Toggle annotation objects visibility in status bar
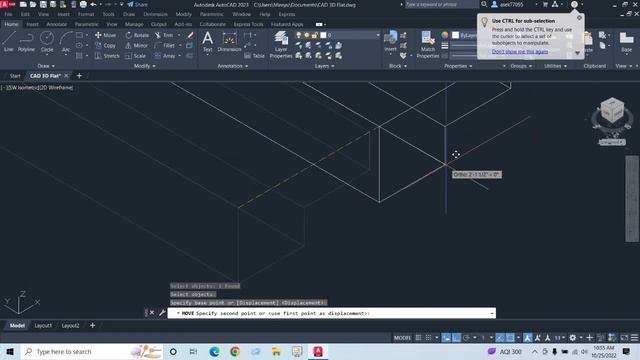This screenshot has width=640, height=360. 528,338
